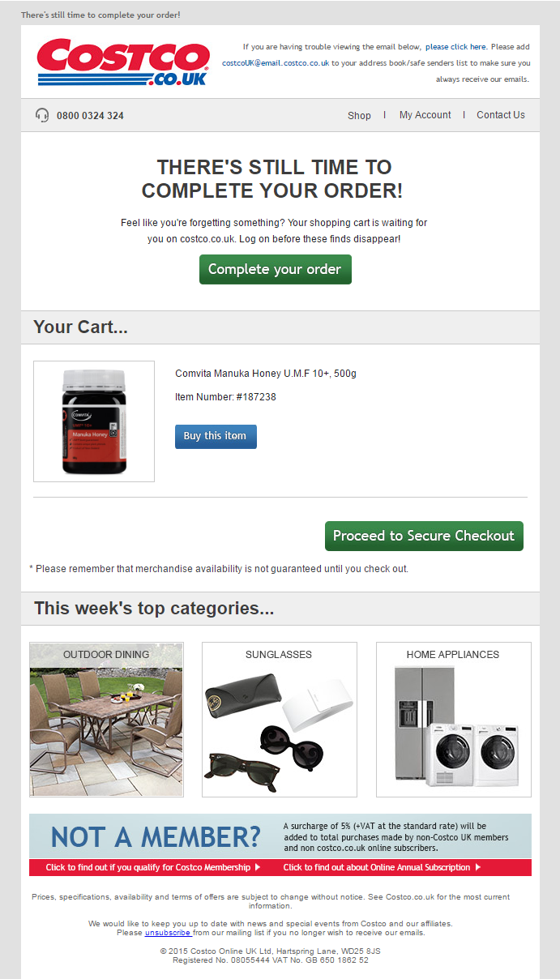Click the headset phone icon
560x979 pixels.
[42, 115]
